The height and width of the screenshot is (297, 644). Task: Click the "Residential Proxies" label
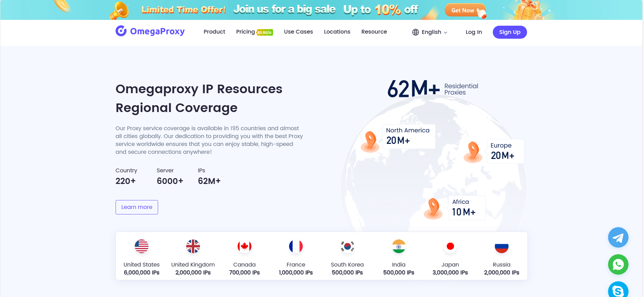(x=461, y=89)
